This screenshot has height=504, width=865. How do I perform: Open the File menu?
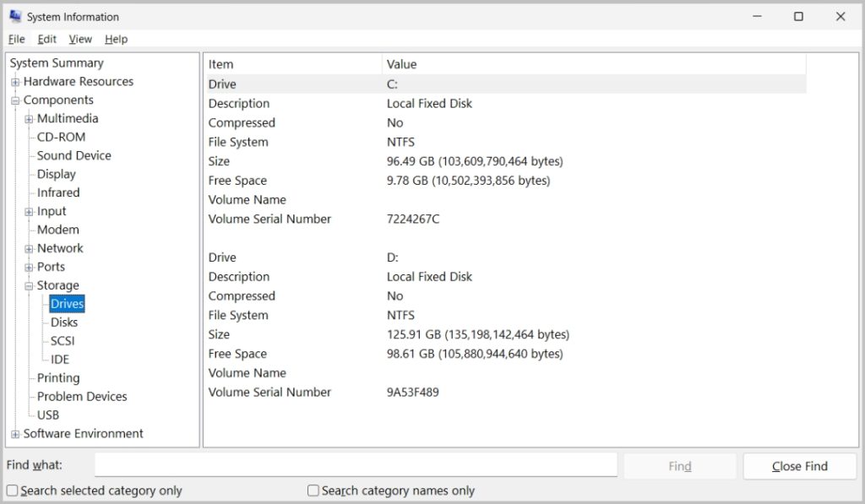16,39
